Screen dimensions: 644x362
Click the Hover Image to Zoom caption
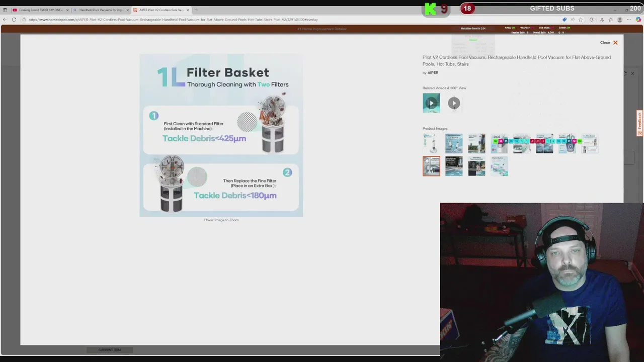click(x=221, y=220)
